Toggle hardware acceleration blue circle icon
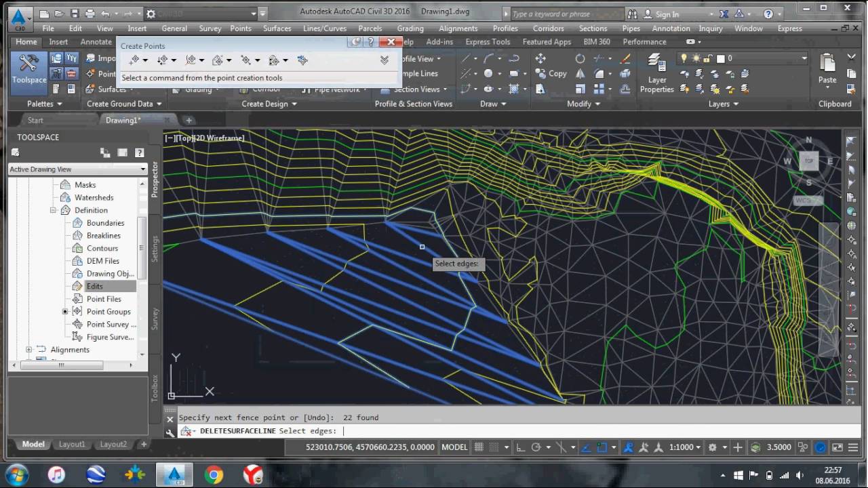The width and height of the screenshot is (868, 488). point(821,447)
